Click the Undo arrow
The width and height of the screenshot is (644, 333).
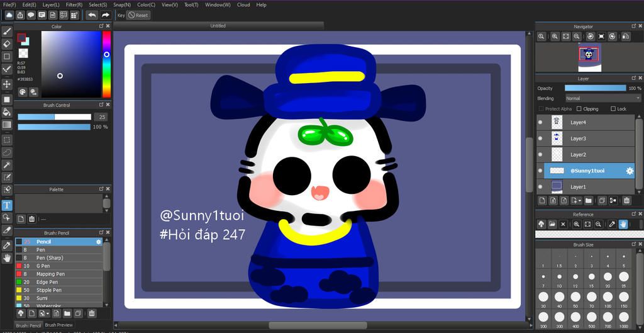pyautogui.click(x=92, y=15)
